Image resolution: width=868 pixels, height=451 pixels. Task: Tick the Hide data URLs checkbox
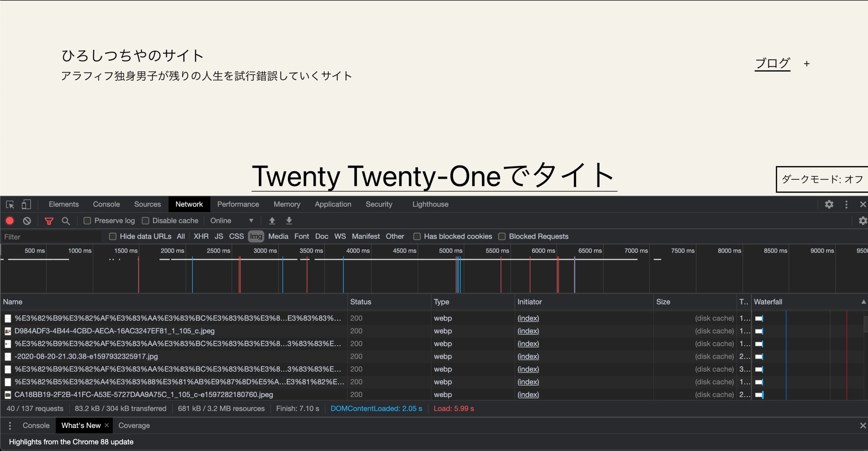click(113, 236)
